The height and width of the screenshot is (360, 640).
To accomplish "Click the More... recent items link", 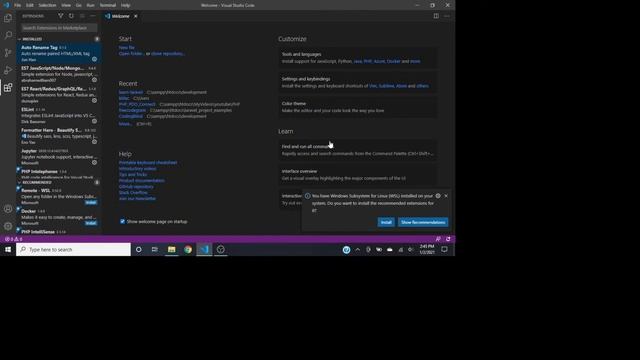I will coord(125,124).
